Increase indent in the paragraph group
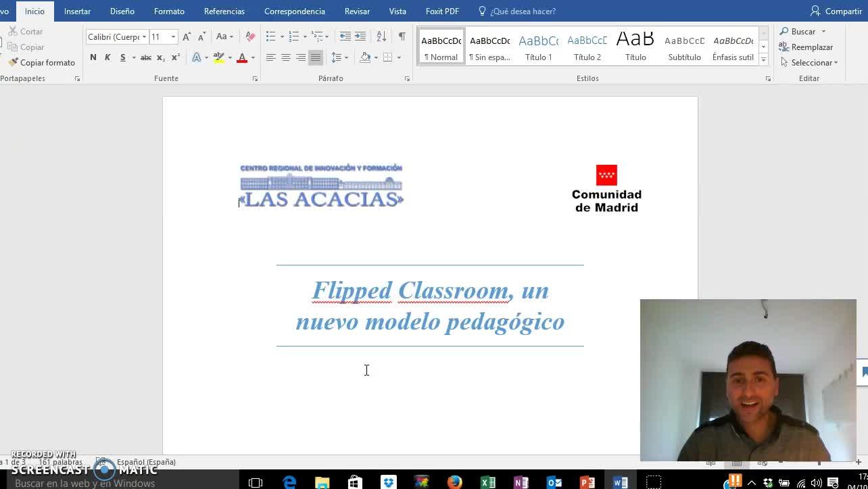 [360, 36]
